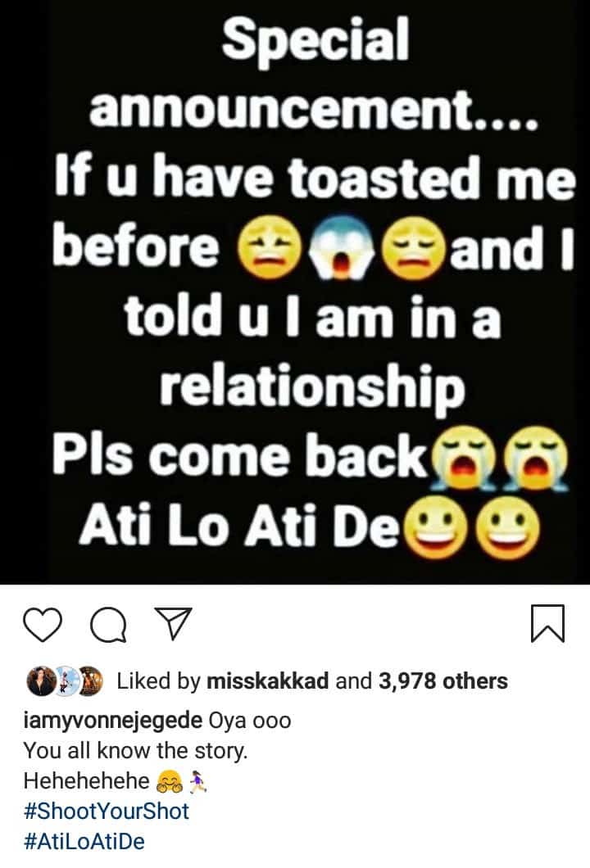Open the middle liker's profile avatar
Image resolution: width=590 pixels, height=868 pixels.
coord(66,681)
